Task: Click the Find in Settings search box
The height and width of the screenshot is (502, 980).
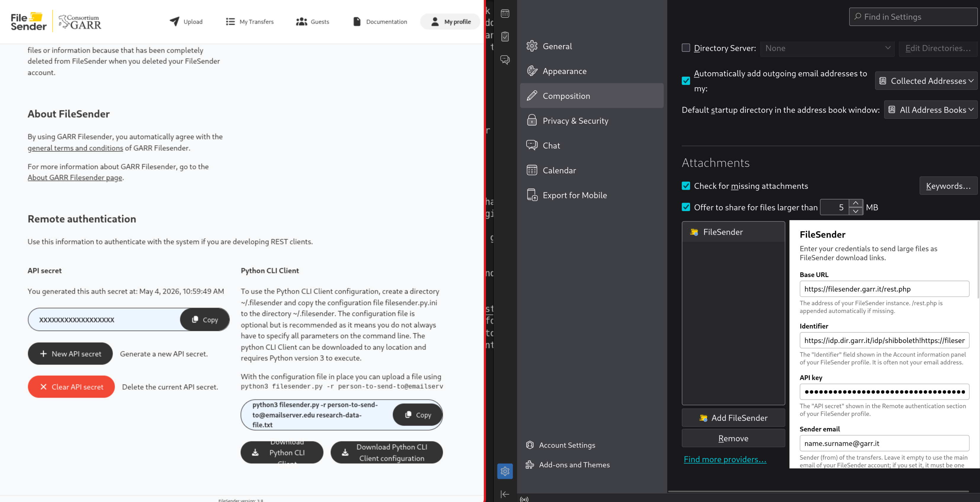Action: [913, 17]
